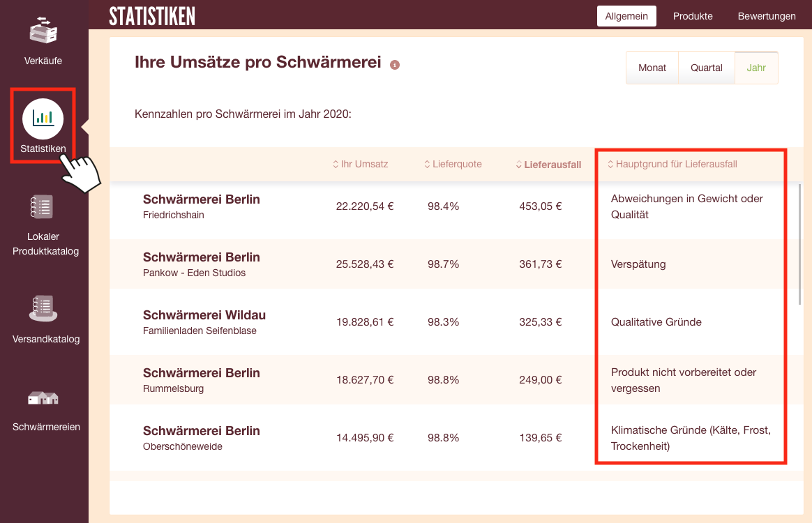
Task: Click the Lieferausfall value 453,05 €
Action: 540,206
